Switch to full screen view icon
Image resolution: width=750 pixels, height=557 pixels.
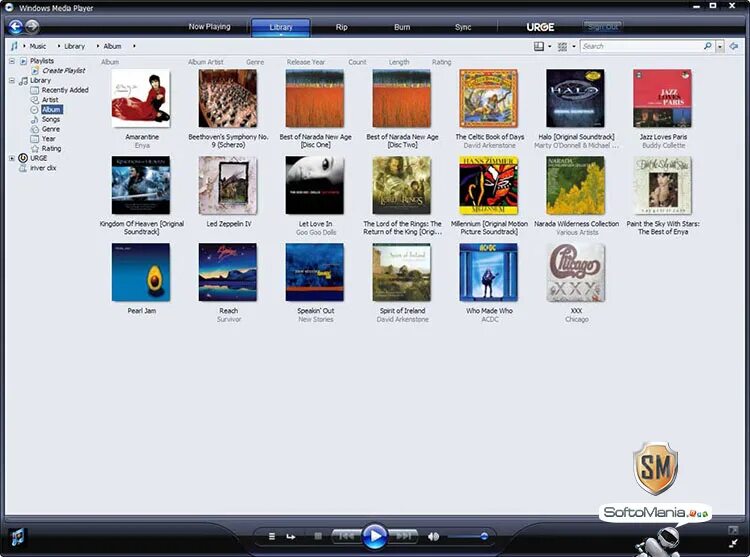coord(733,530)
